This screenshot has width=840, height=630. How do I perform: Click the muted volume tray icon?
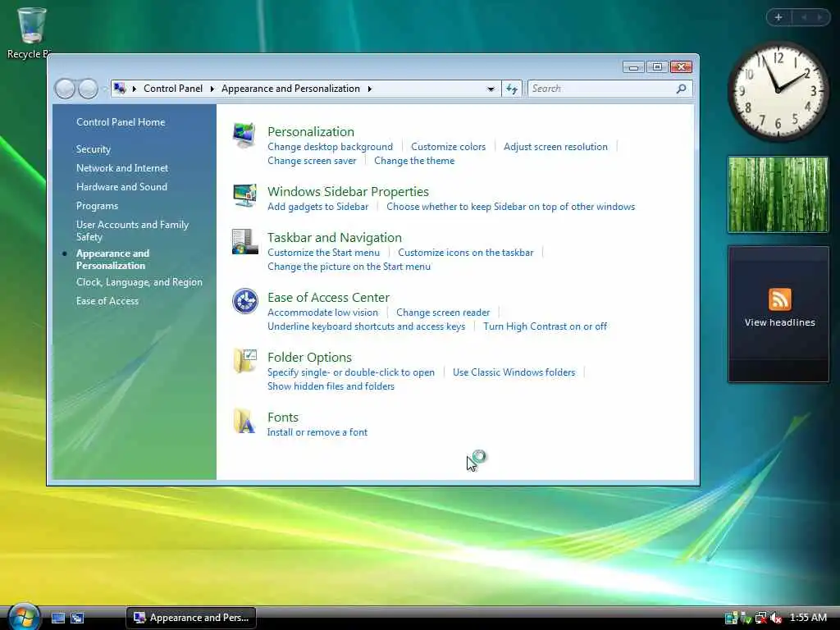[x=776, y=618]
